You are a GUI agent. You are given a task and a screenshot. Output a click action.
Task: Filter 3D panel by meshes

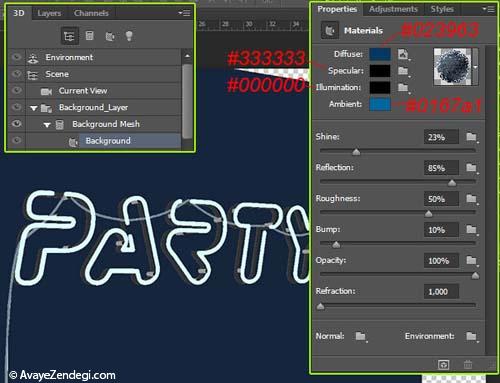[89, 36]
